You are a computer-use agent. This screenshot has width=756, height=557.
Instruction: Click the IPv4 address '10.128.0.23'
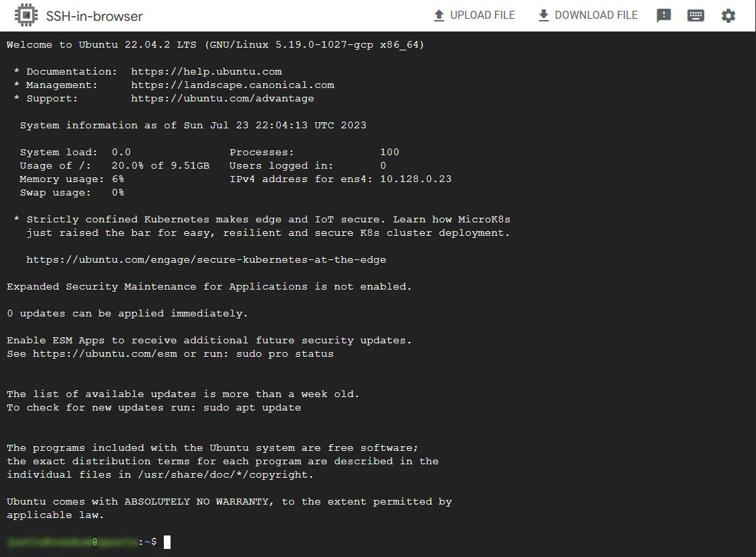click(416, 179)
